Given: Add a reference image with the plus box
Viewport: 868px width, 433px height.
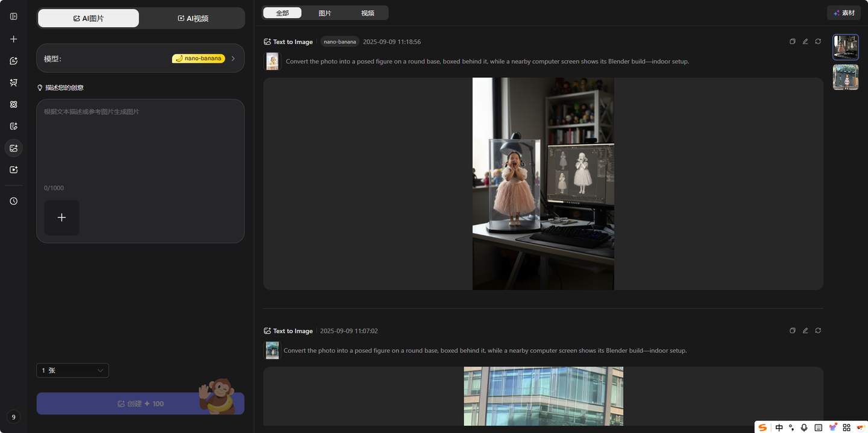Looking at the screenshot, I should [61, 218].
